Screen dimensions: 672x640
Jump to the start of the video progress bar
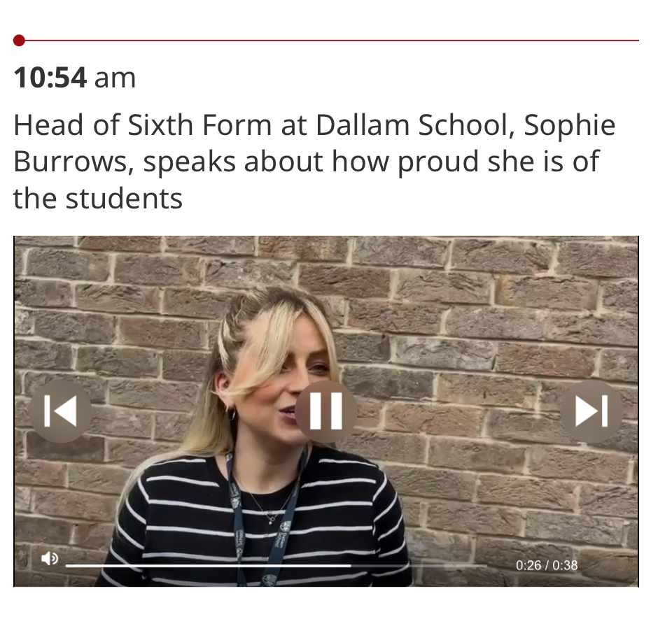(67, 566)
